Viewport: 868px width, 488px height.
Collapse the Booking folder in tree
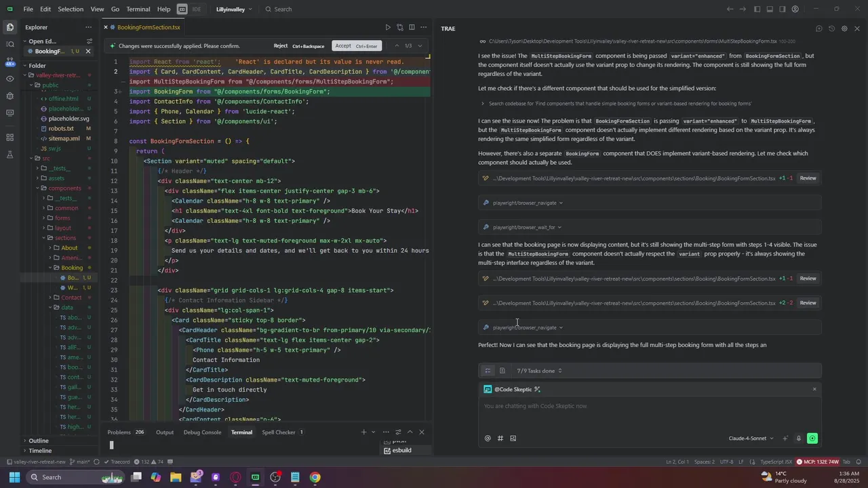pyautogui.click(x=72, y=268)
